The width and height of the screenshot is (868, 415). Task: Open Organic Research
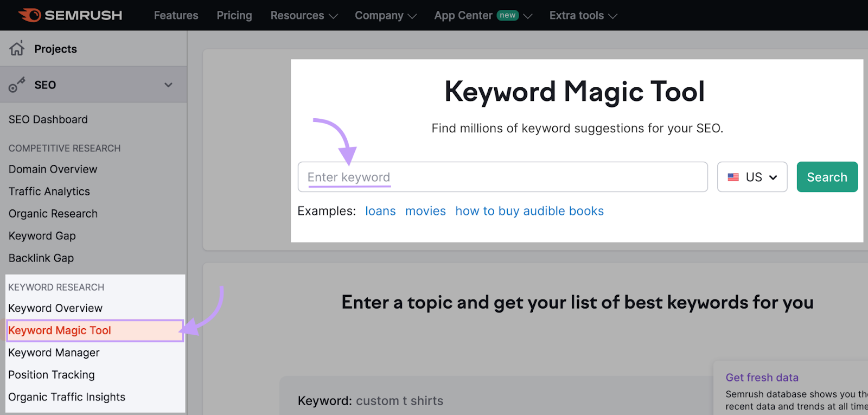point(53,214)
